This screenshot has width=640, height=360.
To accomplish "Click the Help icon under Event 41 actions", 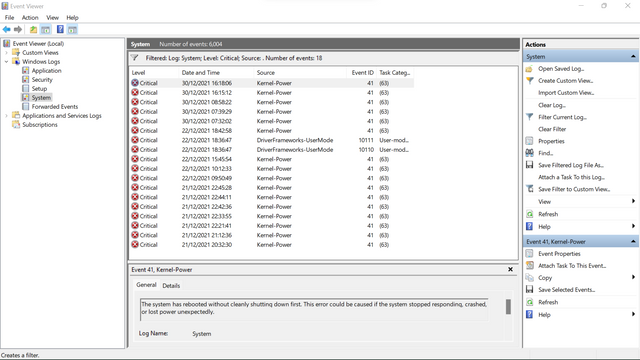I will click(529, 314).
